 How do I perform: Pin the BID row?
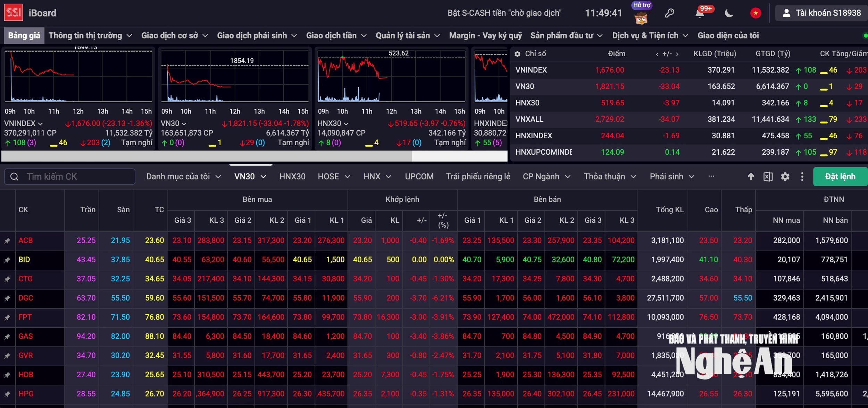(7, 260)
